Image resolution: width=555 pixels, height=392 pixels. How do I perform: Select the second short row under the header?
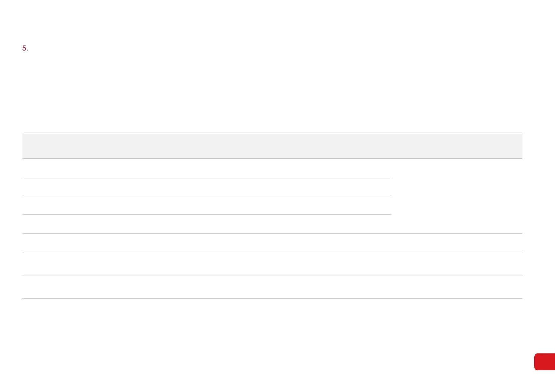coord(207,186)
